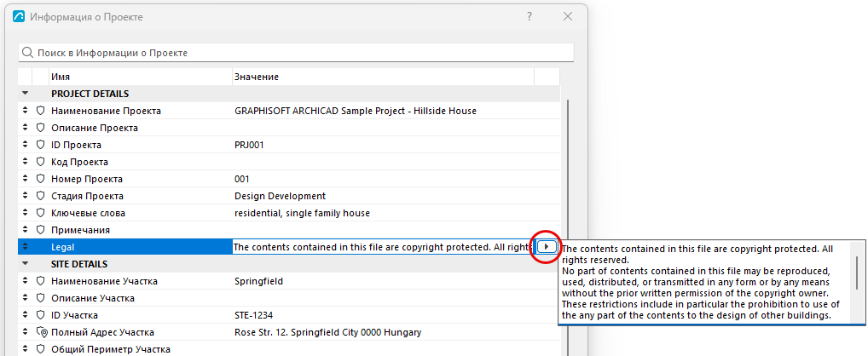Click the Legal popup text scrollbar
Screen dimensions: 868x356
(857, 273)
